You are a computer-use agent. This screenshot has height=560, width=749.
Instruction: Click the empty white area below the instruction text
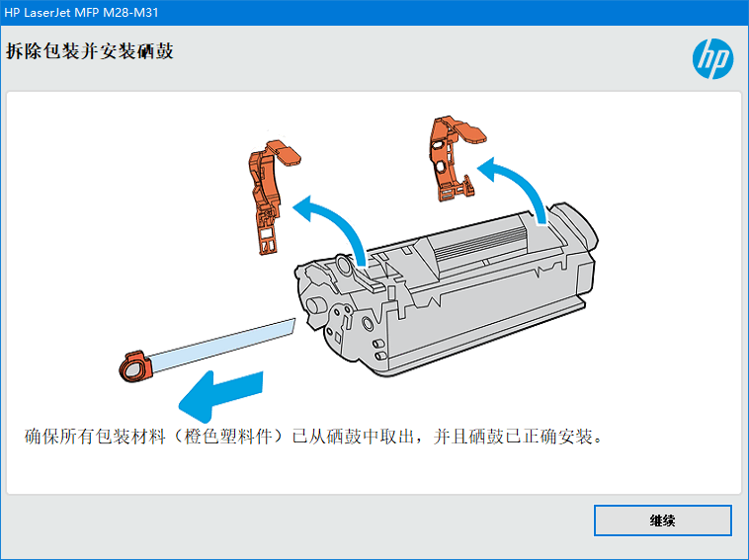(374, 472)
